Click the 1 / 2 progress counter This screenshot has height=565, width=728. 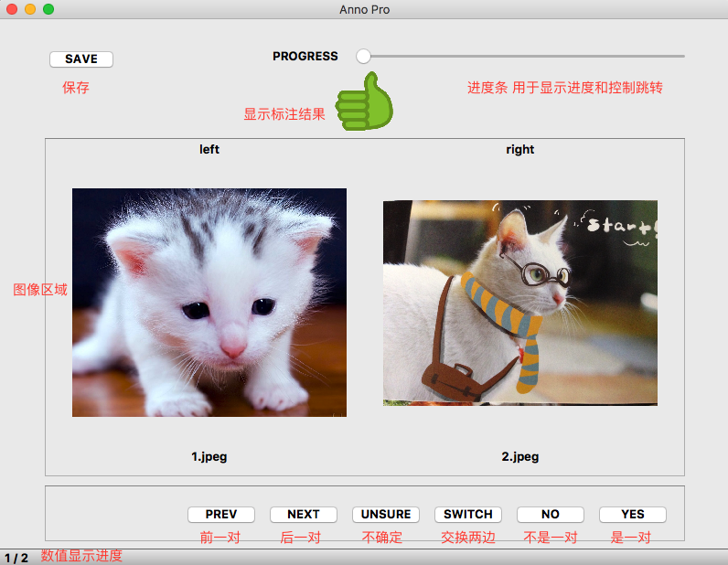(x=16, y=558)
